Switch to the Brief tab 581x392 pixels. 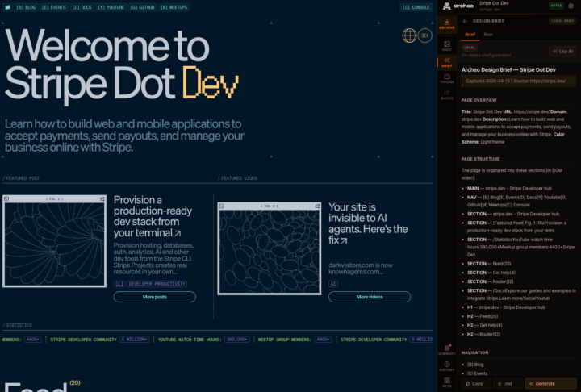pos(470,35)
